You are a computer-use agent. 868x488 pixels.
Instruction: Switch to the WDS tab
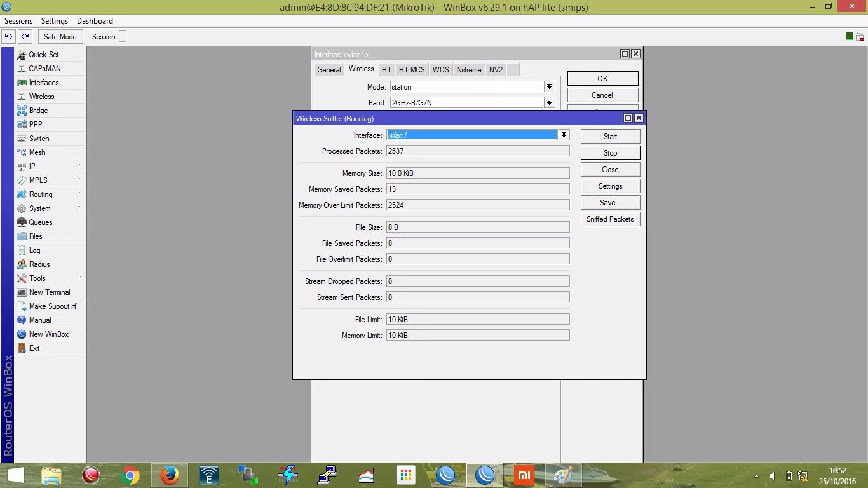tap(440, 70)
